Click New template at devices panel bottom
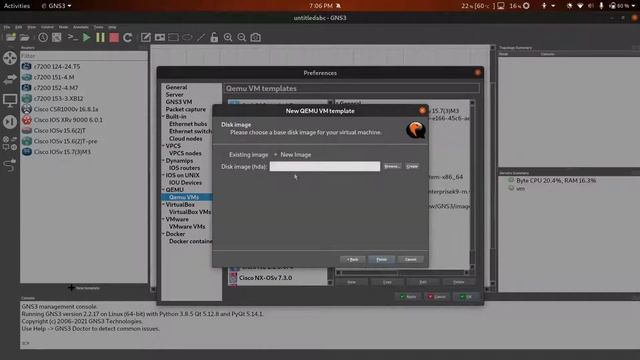 click(84, 288)
